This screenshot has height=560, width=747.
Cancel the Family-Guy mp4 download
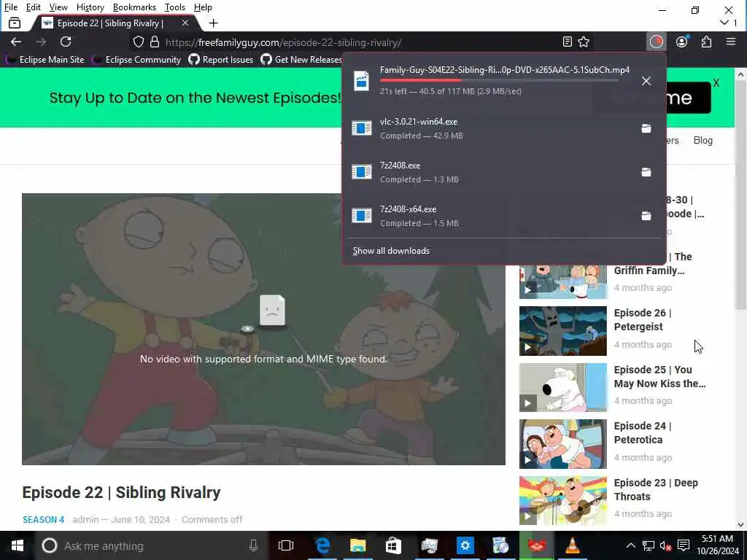click(646, 81)
